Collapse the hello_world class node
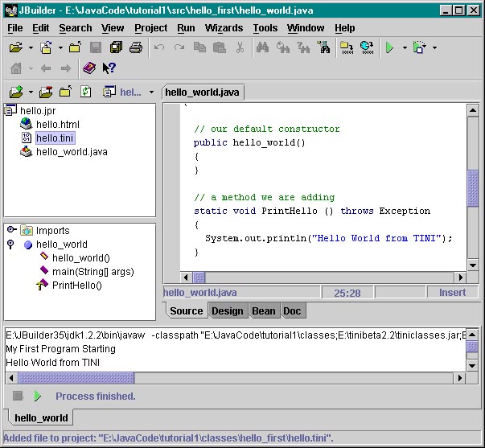The height and width of the screenshot is (448, 485). pyautogui.click(x=11, y=245)
